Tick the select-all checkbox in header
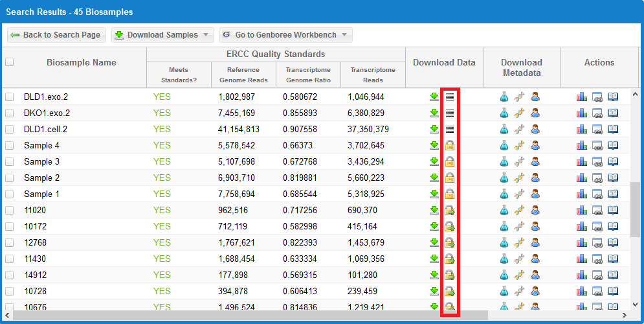Screen dimensions: 644x324 (9, 62)
